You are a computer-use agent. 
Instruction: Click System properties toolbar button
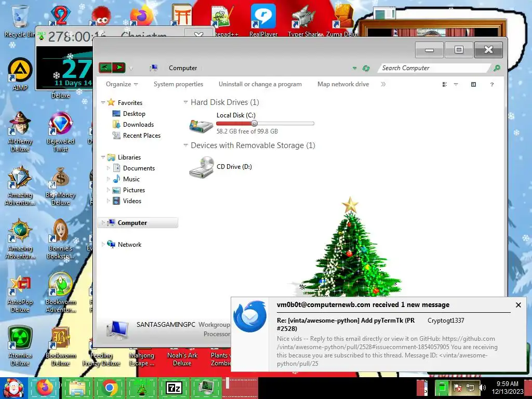178,84
